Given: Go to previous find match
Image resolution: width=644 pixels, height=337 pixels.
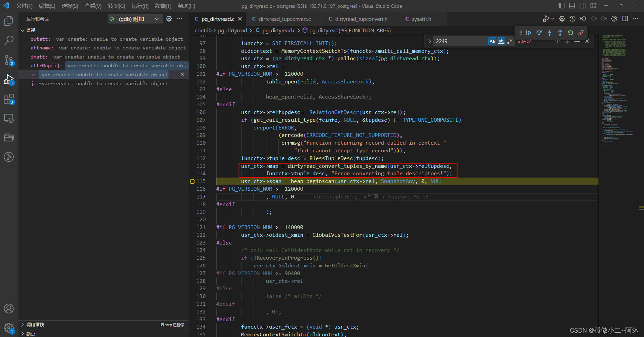Looking at the screenshot, I should tap(557, 41).
